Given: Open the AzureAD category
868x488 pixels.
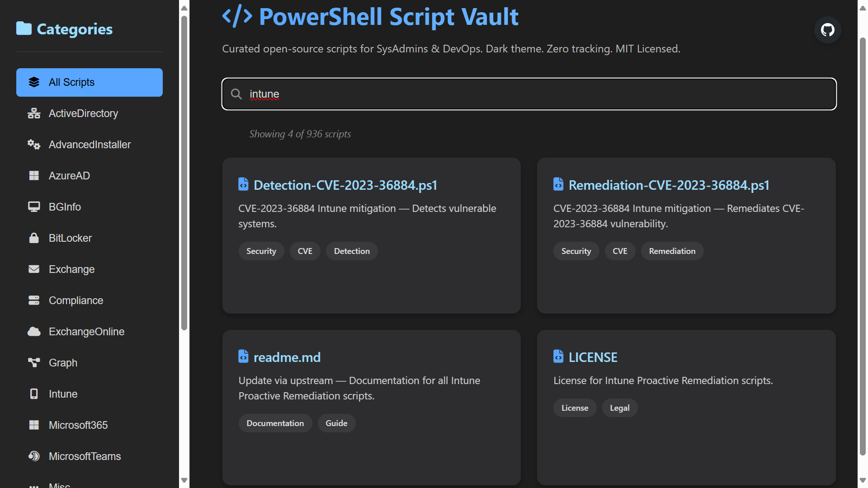Looking at the screenshot, I should [x=69, y=176].
